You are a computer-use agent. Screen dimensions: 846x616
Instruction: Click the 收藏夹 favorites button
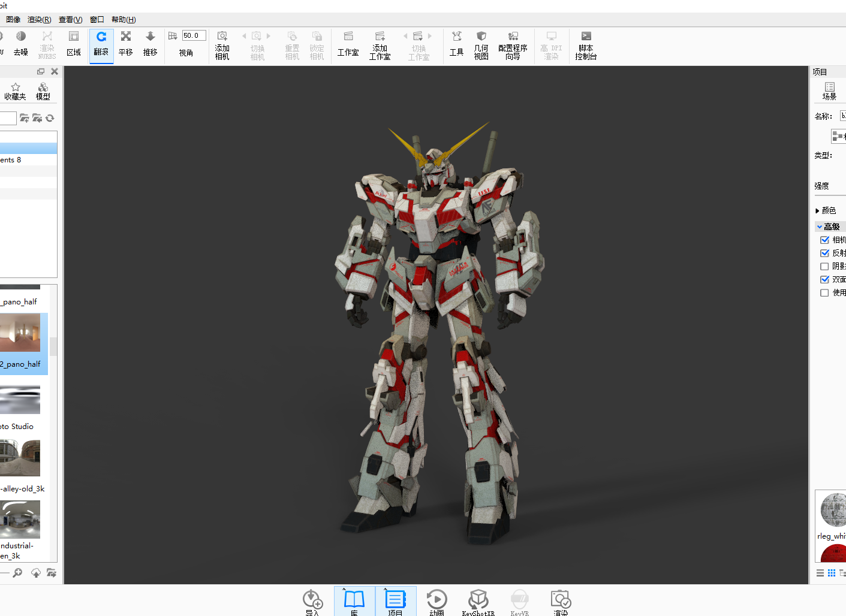coord(15,91)
